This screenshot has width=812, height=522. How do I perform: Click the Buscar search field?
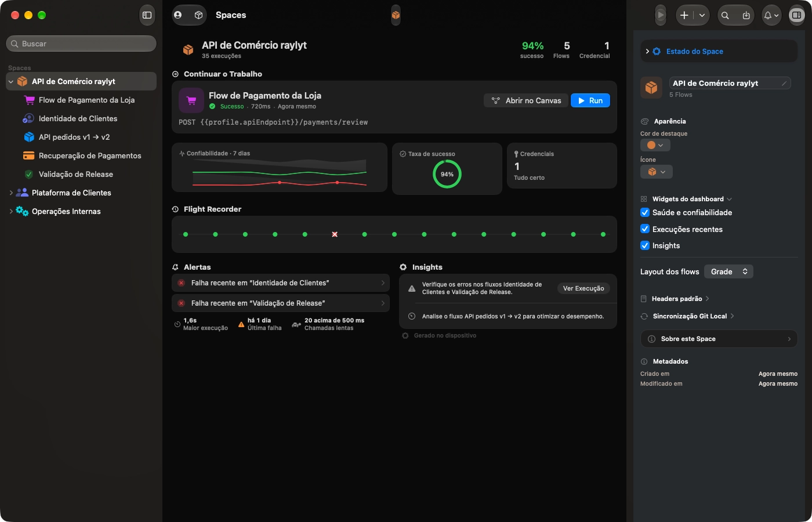tap(81, 43)
